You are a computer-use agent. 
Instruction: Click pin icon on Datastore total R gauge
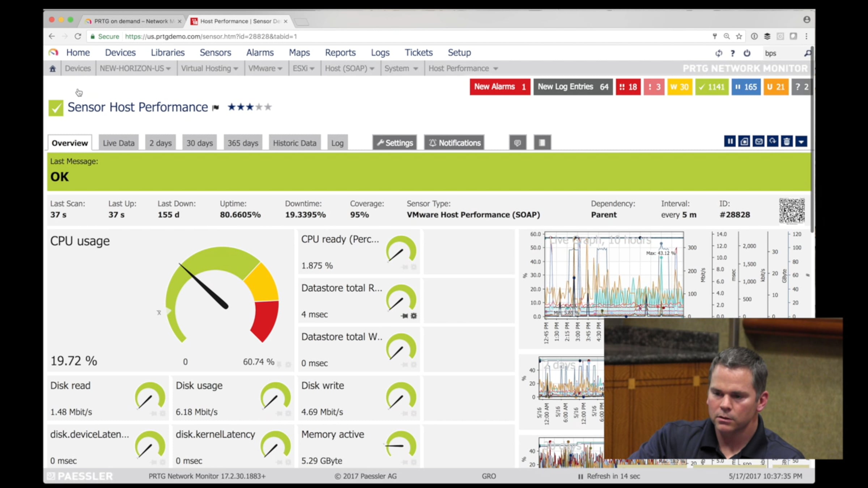[x=405, y=316]
